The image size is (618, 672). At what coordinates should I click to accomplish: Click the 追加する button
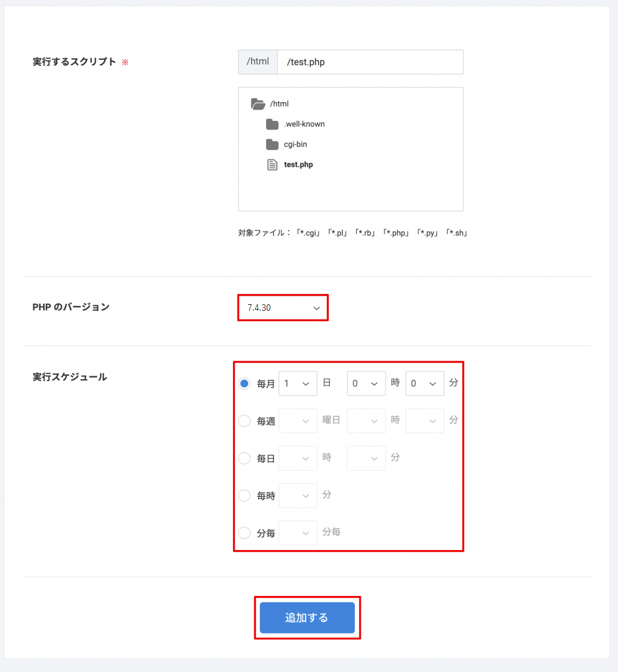click(307, 618)
